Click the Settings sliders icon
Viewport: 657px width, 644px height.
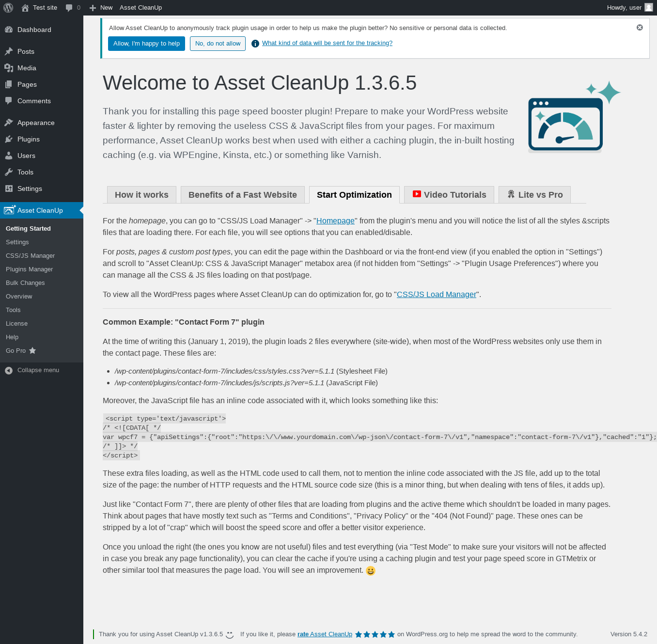[9, 188]
